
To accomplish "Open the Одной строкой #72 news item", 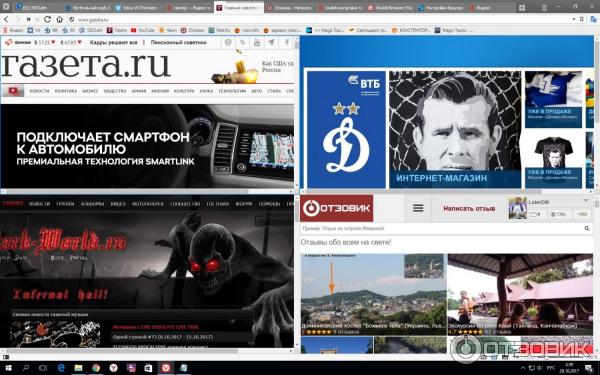I will click(163, 337).
